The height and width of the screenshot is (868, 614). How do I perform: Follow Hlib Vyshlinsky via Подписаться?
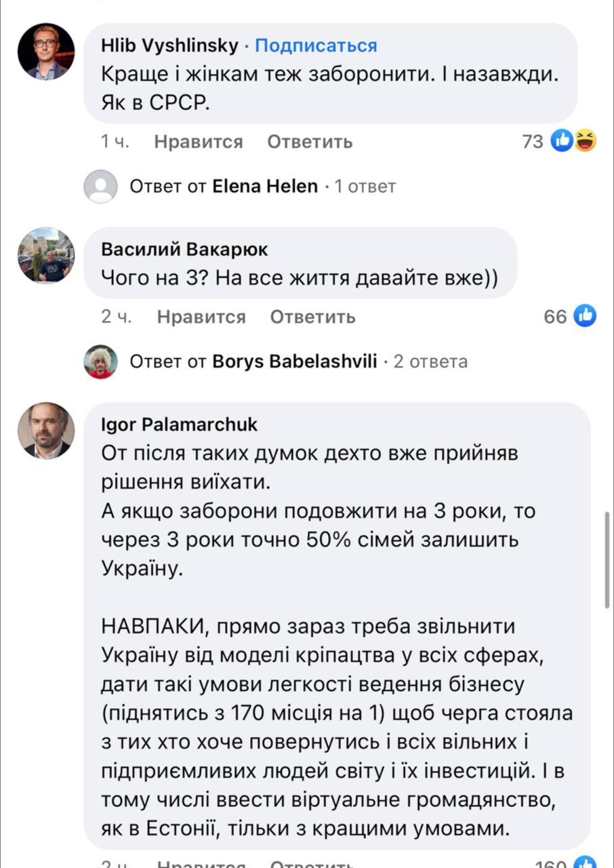point(316,45)
